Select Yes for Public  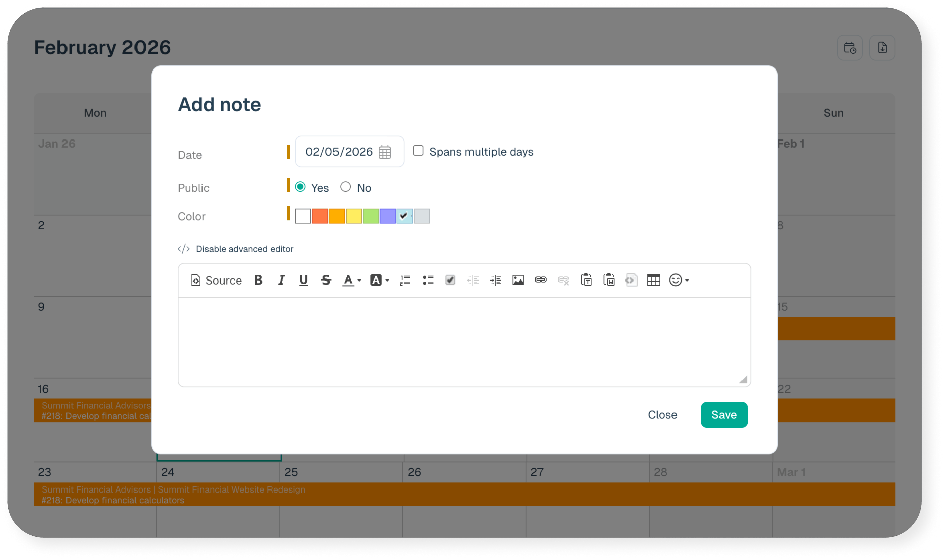click(x=300, y=187)
